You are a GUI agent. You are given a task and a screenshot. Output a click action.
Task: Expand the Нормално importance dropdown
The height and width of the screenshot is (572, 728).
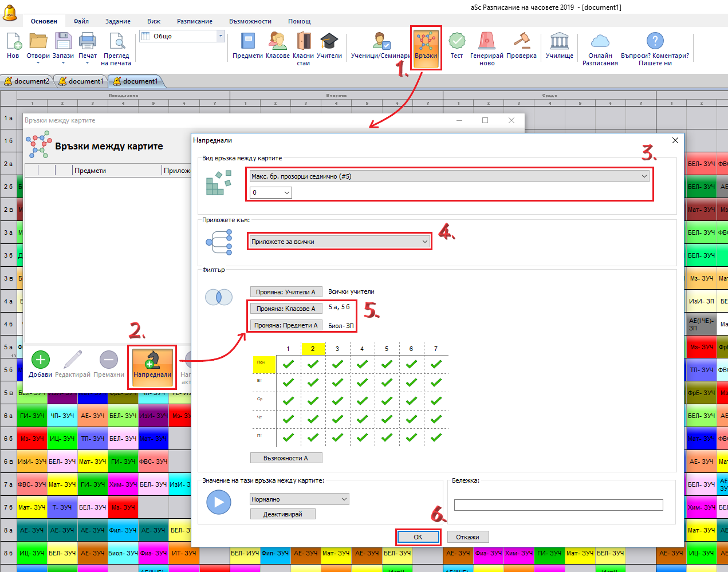299,499
